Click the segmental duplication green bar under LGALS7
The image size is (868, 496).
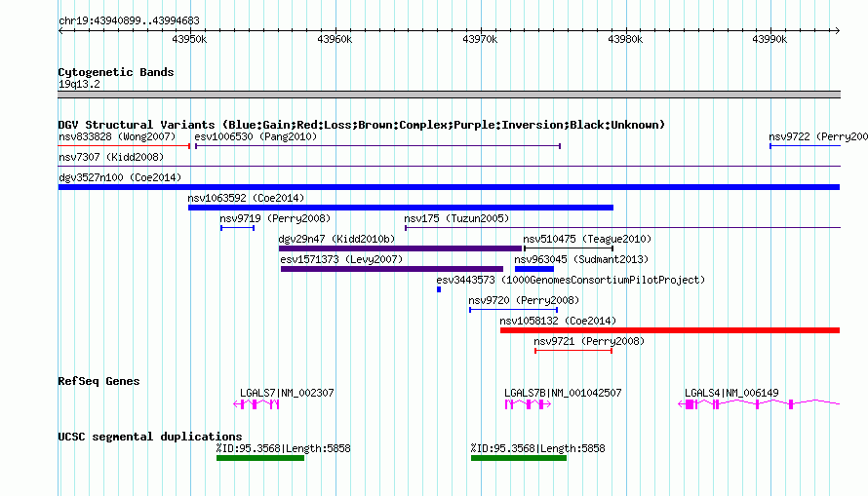click(x=260, y=458)
